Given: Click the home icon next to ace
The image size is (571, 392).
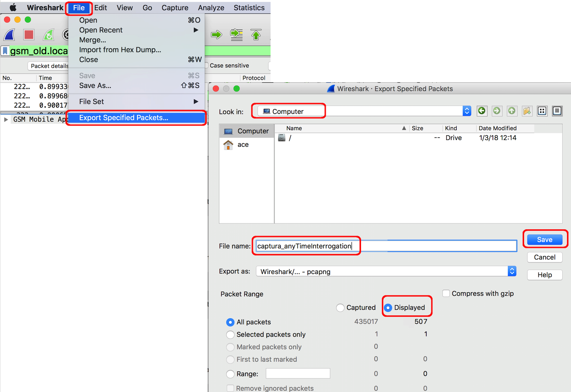Looking at the screenshot, I should 228,145.
